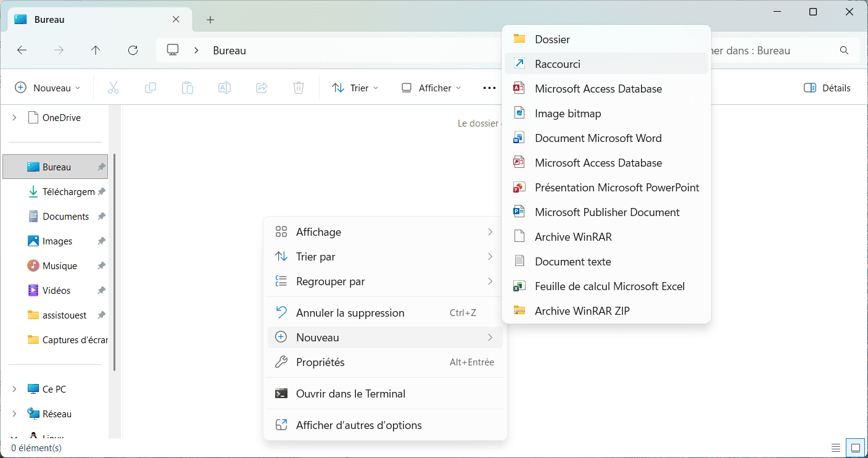
Task: Create new Image bitmap
Action: click(606, 114)
